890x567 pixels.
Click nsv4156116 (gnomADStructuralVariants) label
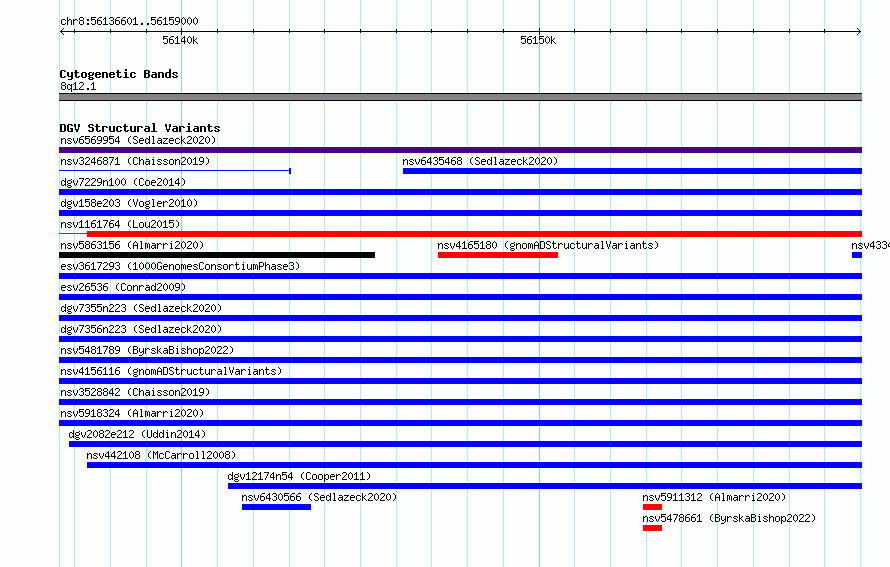171,371
